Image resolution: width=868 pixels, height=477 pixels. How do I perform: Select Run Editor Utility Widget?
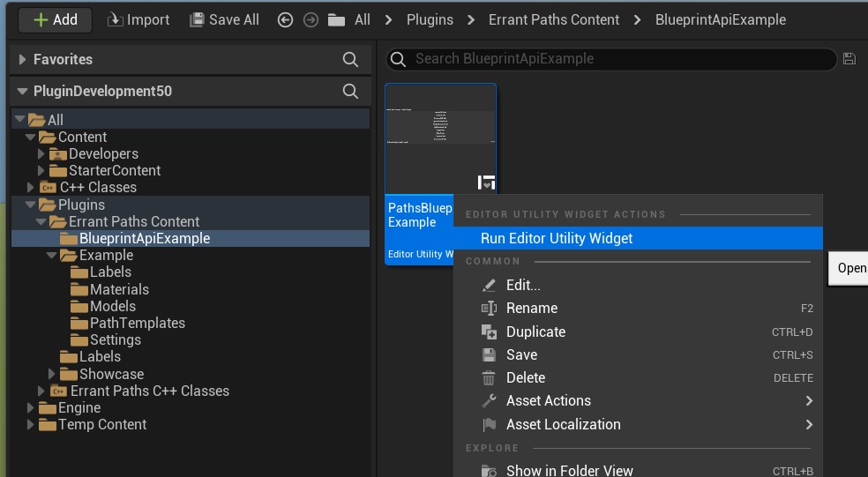[x=556, y=238]
